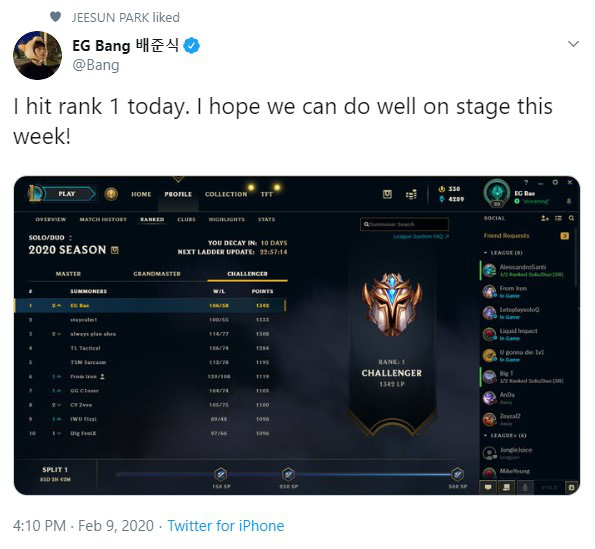Click the Summoner Search field
The width and height of the screenshot is (595, 549).
tap(404, 224)
